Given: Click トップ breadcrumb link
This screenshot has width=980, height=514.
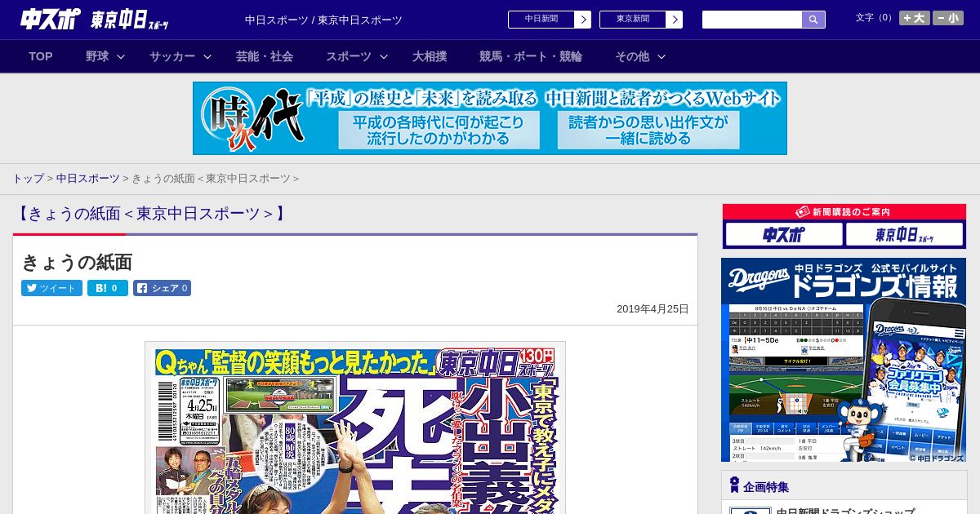Looking at the screenshot, I should click(28, 178).
